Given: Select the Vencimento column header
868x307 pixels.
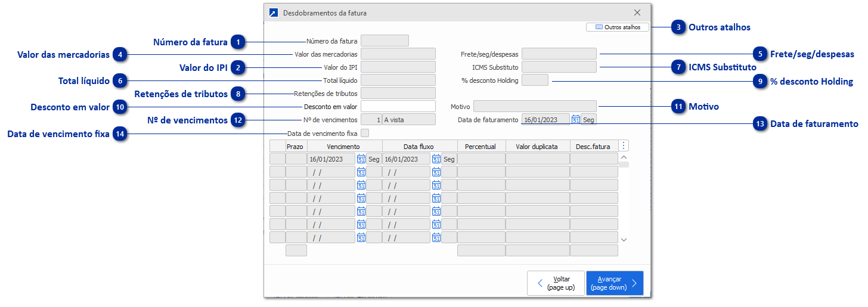Looking at the screenshot, I should (344, 147).
